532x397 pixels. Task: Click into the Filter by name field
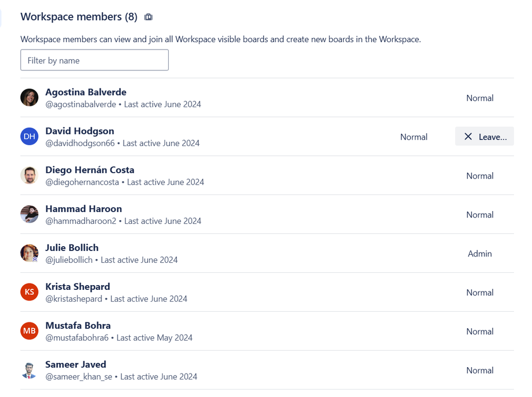[x=94, y=60]
